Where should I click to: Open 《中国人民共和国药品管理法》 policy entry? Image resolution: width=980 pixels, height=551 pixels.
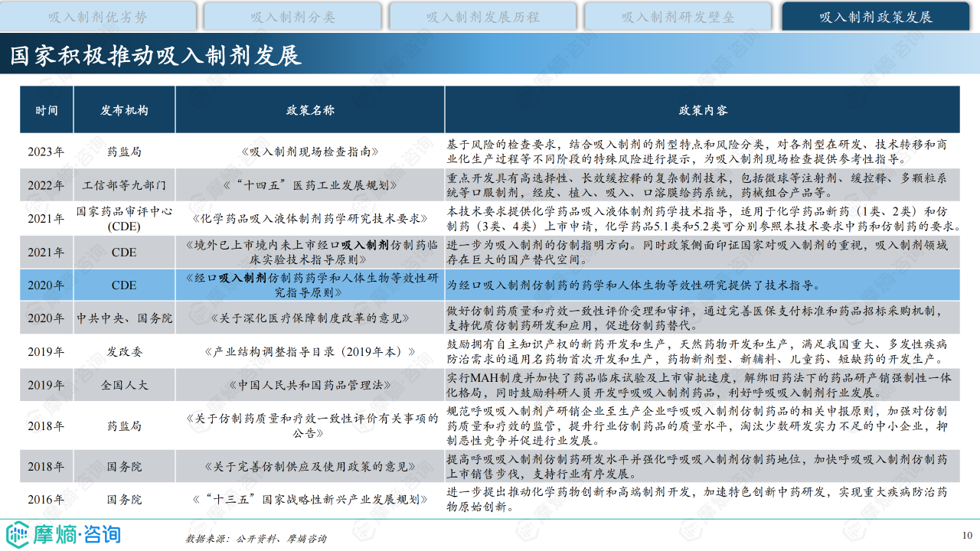310,385
